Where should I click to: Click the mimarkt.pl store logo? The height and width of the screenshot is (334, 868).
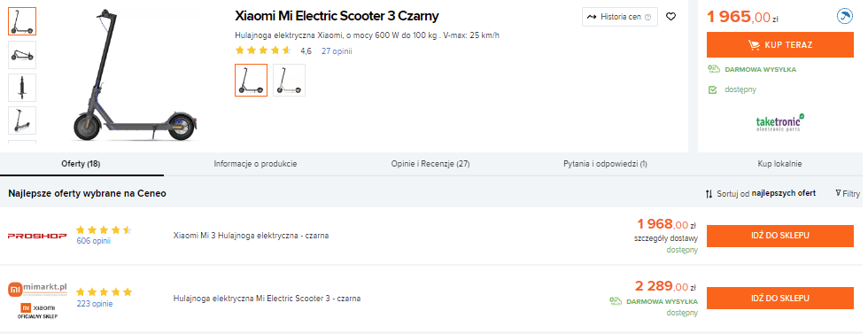click(37, 289)
